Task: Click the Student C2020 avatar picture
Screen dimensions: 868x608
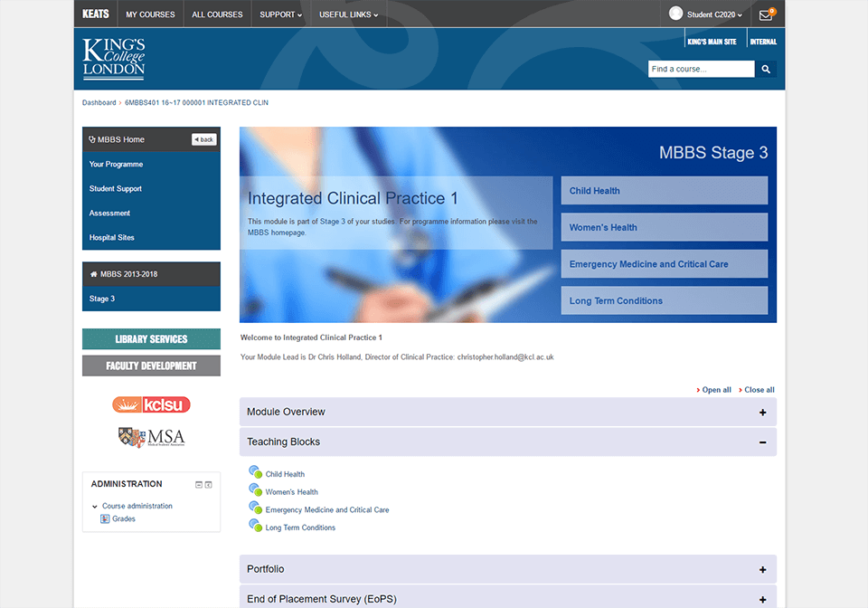Action: click(x=675, y=14)
